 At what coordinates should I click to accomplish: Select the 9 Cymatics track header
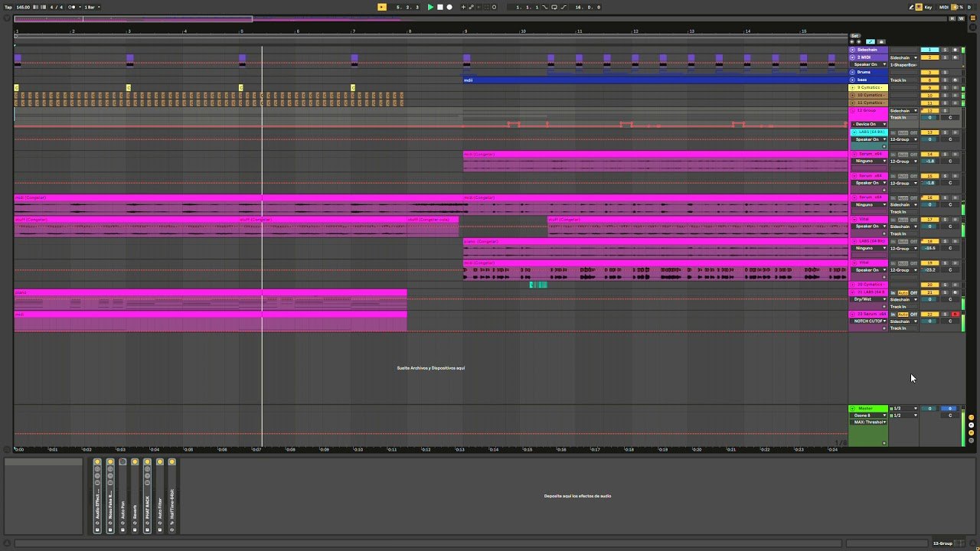[868, 87]
